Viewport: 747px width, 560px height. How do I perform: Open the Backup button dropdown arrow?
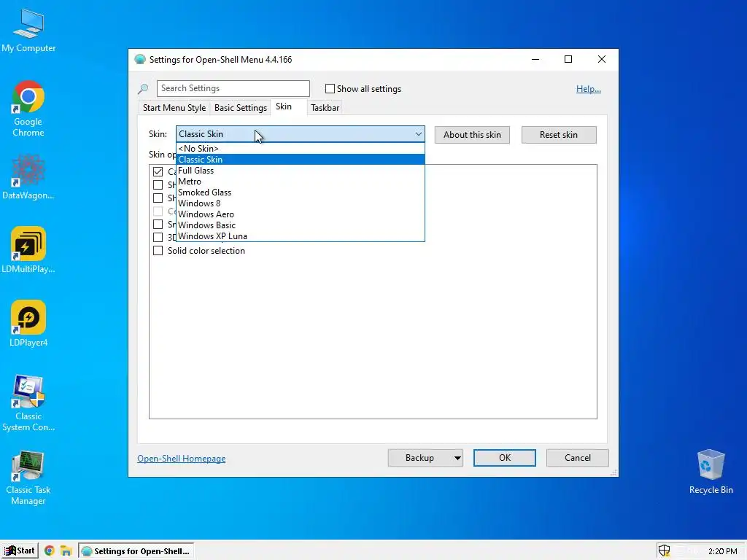457,458
